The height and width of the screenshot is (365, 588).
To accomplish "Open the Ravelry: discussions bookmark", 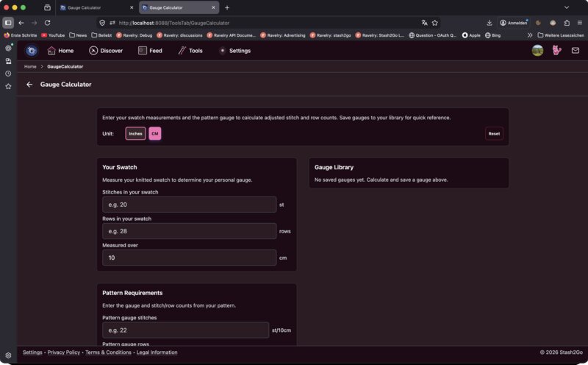I will [179, 35].
